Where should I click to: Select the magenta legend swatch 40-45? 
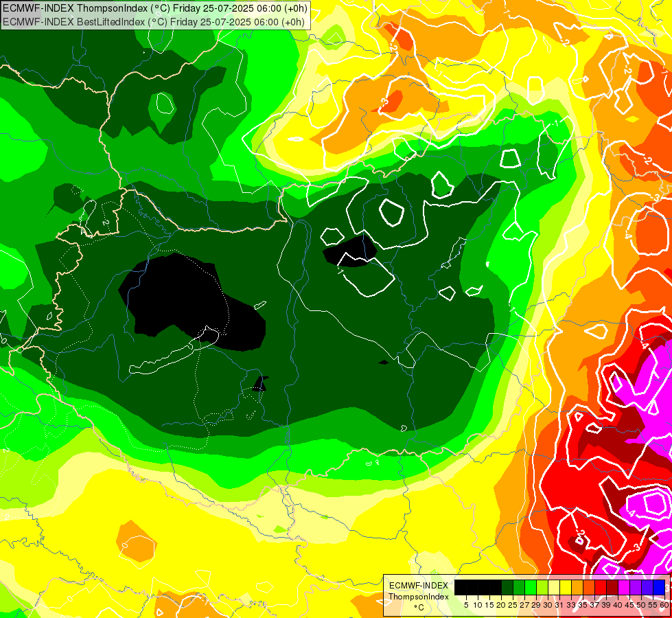coord(624,588)
